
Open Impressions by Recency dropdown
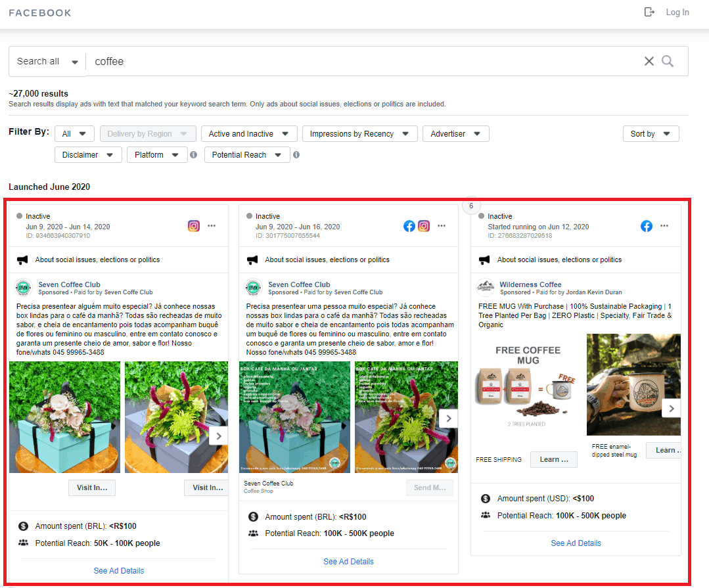point(359,134)
